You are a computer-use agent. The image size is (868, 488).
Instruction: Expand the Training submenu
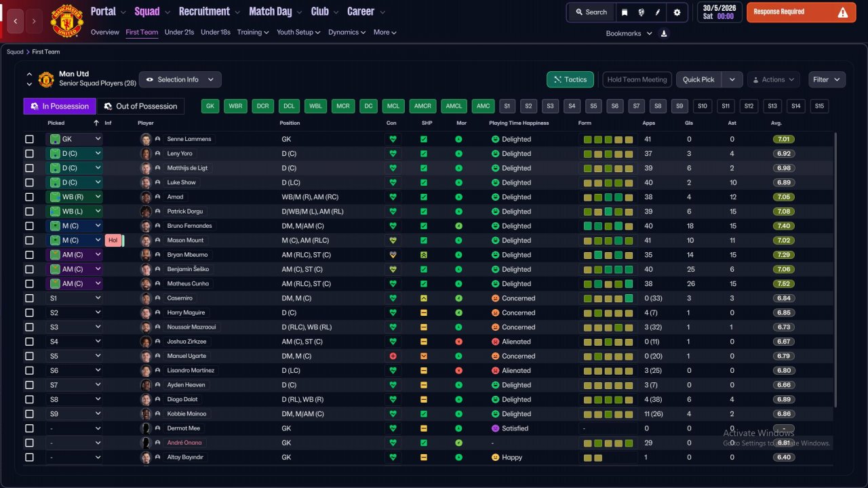tap(253, 32)
